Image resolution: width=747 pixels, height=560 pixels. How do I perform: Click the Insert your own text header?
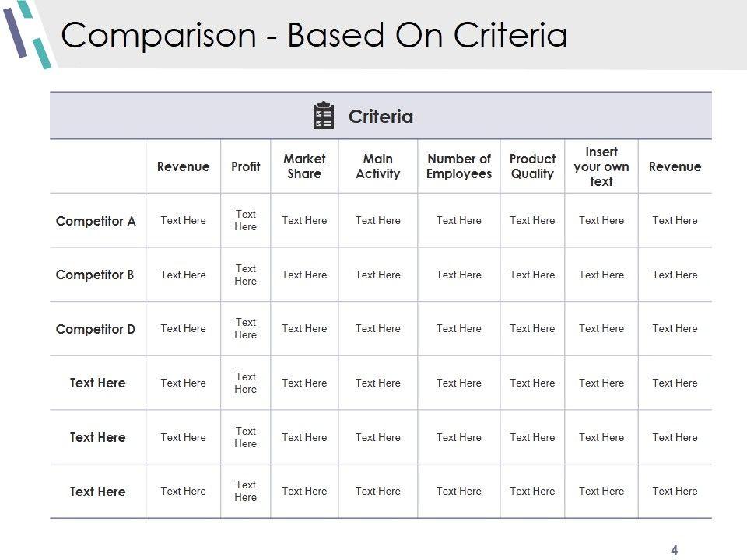coord(601,166)
